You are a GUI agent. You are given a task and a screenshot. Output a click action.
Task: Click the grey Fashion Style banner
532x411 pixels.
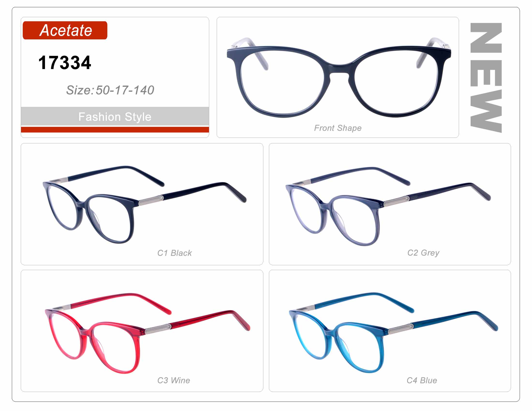tap(115, 116)
